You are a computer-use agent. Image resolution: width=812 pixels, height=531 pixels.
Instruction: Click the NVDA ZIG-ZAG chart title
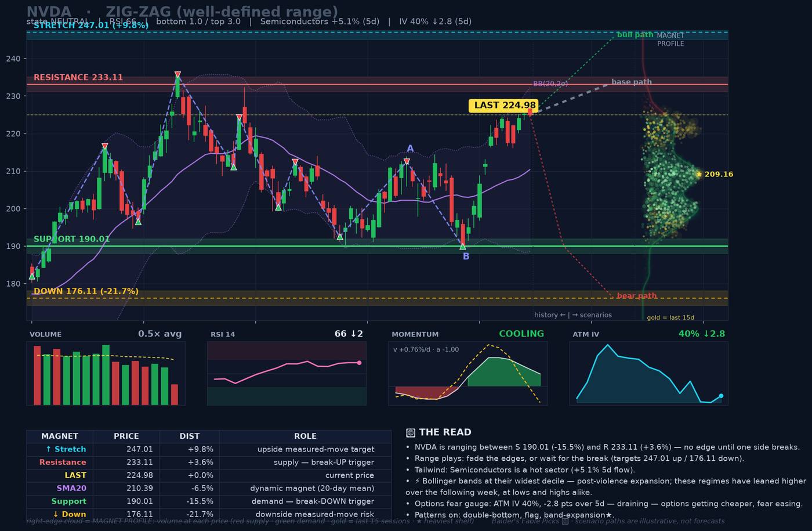click(x=182, y=12)
